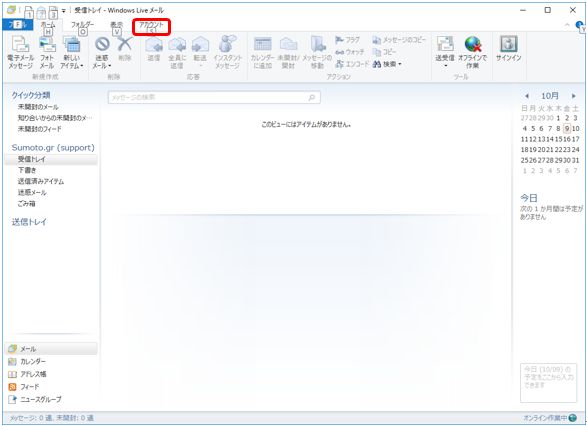Open the Accounts ribbon tab
The image size is (587, 426).
151,25
